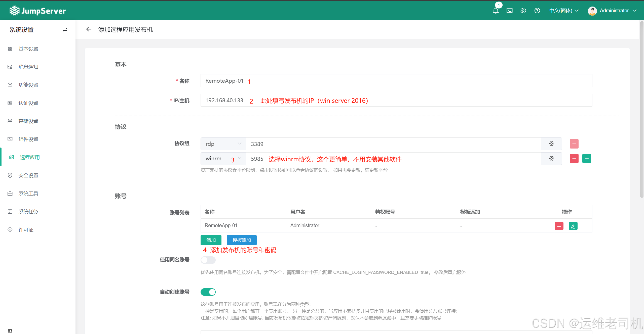Open rdp protocol settings gear
Image resolution: width=644 pixels, height=334 pixels.
[x=551, y=144]
